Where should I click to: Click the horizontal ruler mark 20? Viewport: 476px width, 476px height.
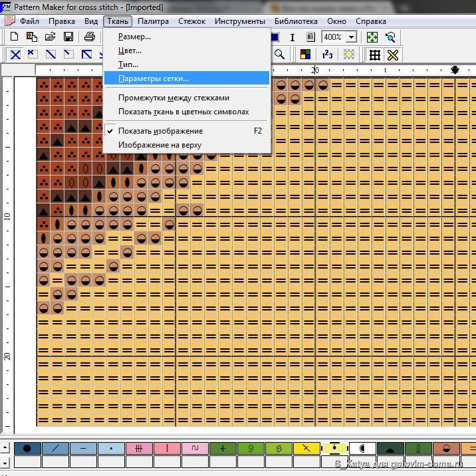tap(315, 70)
